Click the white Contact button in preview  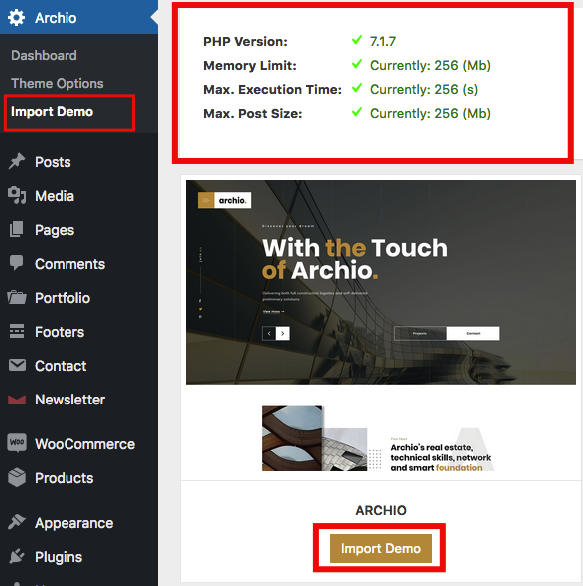click(x=473, y=333)
